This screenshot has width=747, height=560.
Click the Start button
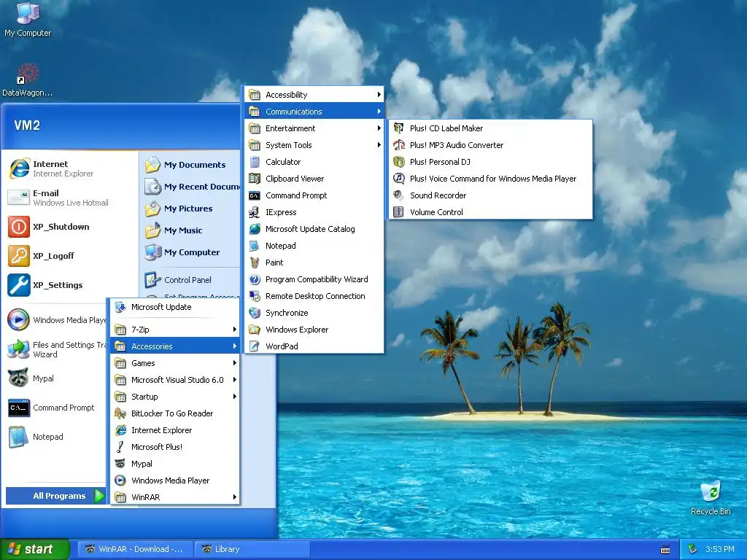pyautogui.click(x=34, y=549)
